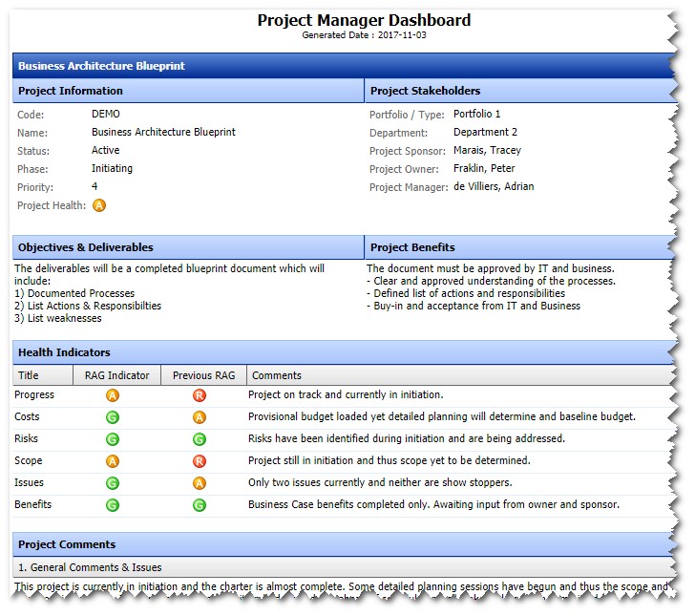
Task: Select the '1. General Comments & Issues' row
Action: coord(344,567)
